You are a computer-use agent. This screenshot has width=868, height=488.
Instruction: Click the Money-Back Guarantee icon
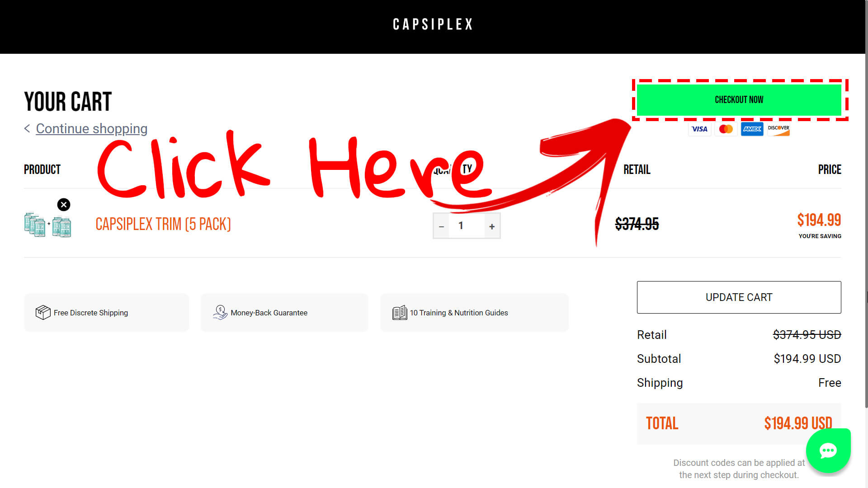[x=220, y=312]
